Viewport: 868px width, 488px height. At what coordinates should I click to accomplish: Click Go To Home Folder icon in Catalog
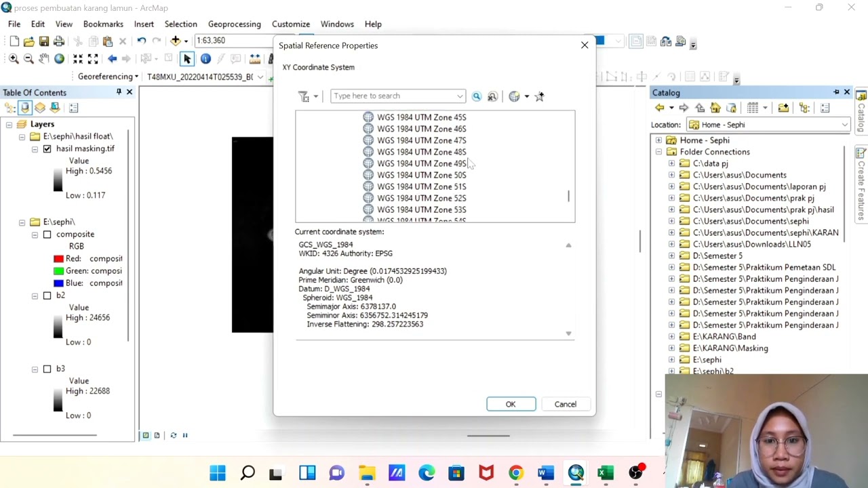pyautogui.click(x=715, y=108)
